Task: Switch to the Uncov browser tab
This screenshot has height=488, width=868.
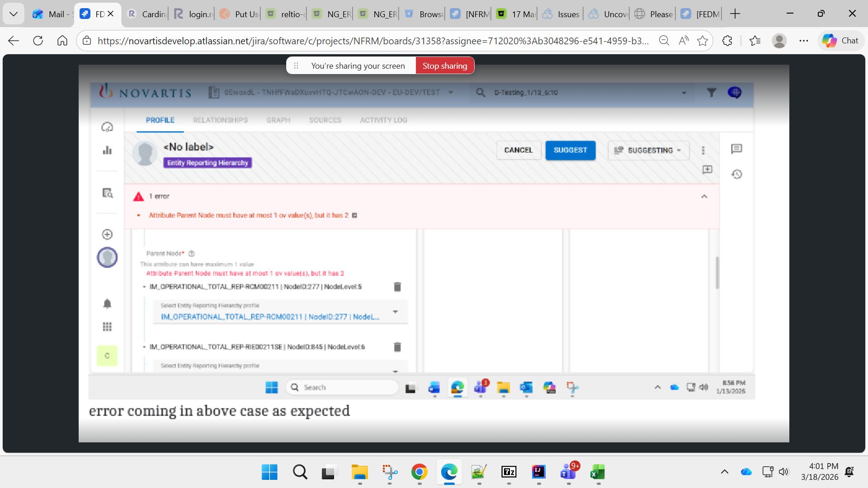Action: tap(608, 14)
